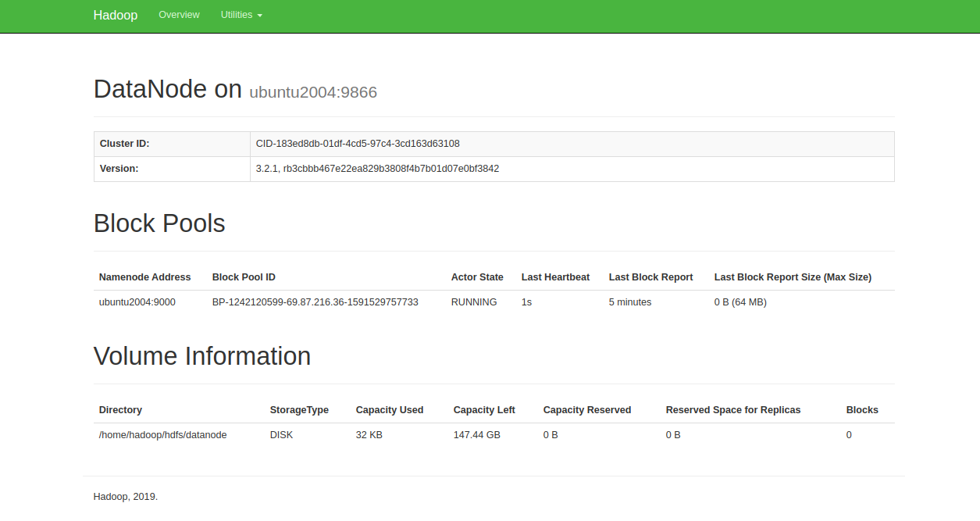This screenshot has width=980, height=521.
Task: Click the Actor State column header
Action: [477, 277]
